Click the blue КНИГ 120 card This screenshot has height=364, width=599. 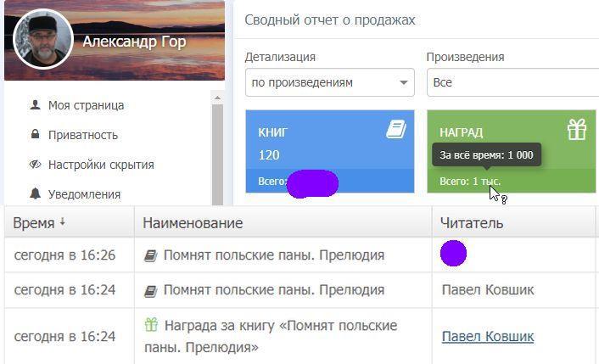[x=330, y=151]
